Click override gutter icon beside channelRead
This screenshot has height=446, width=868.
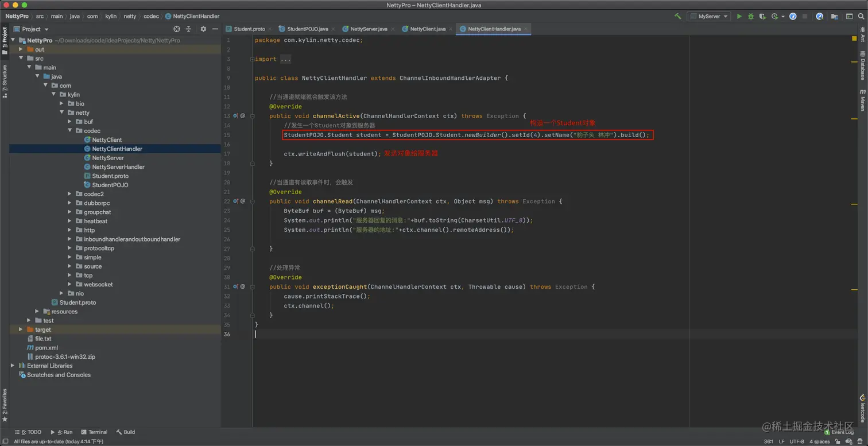point(235,201)
